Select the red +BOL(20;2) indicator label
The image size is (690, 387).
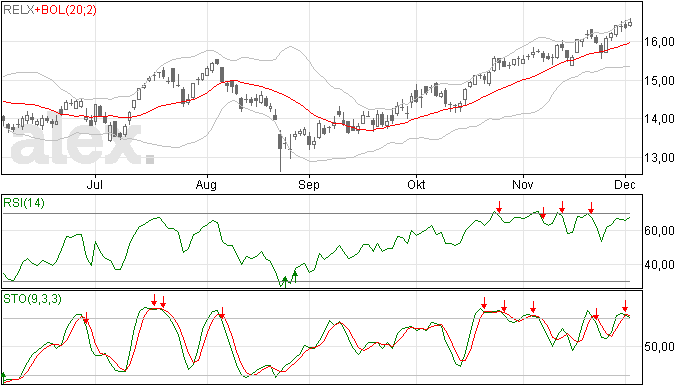66,10
